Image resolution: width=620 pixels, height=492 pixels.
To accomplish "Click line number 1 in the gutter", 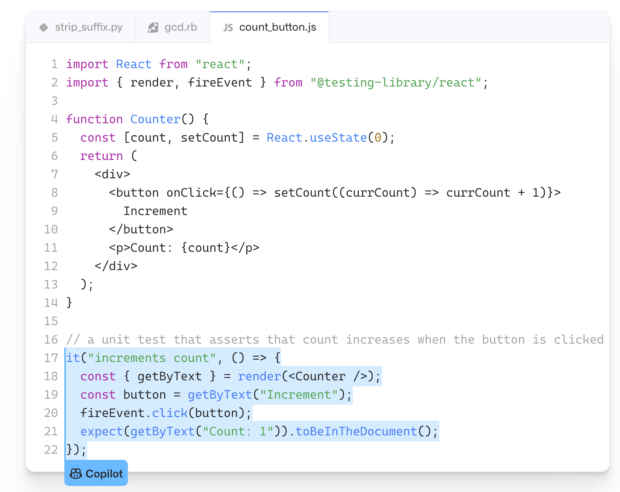I will coord(54,64).
